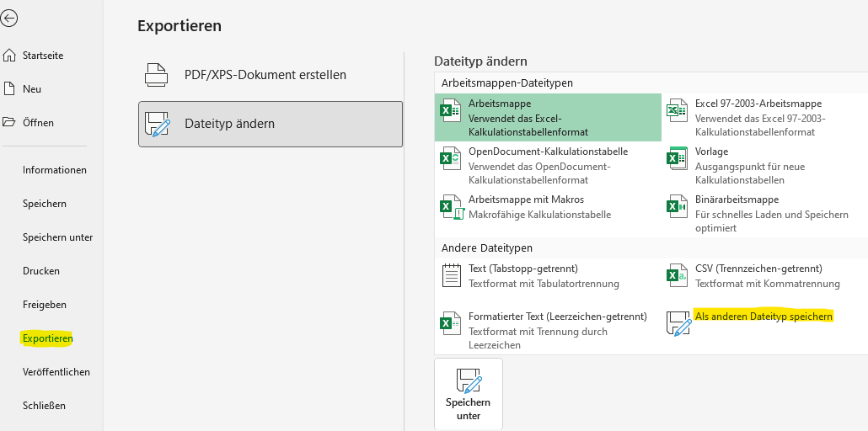Click the Formatierter Text file icon
868x431 pixels.
click(451, 323)
